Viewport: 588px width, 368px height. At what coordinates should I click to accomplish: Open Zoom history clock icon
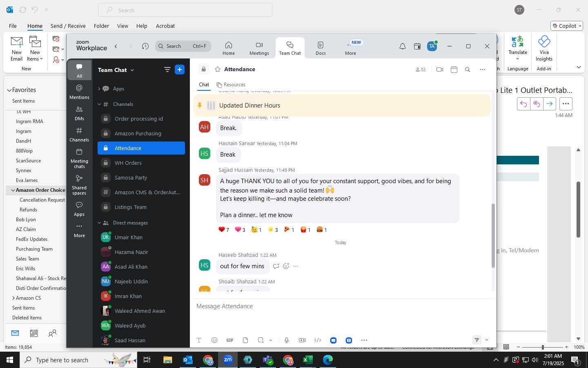(x=145, y=46)
